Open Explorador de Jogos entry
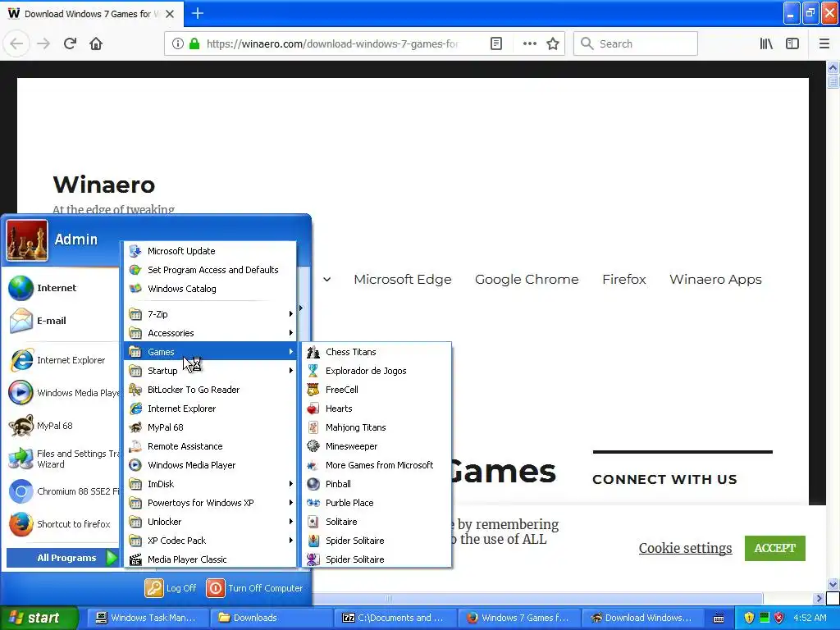840x630 pixels. [377, 371]
